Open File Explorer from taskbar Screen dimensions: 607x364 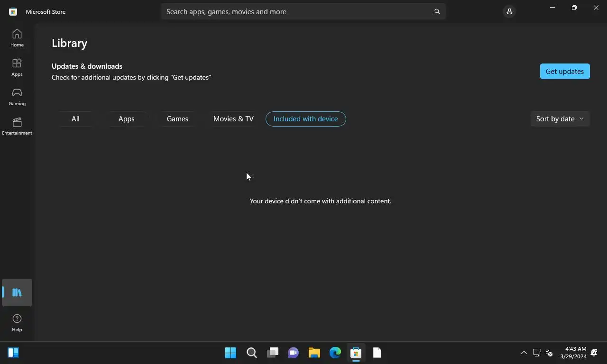(314, 353)
